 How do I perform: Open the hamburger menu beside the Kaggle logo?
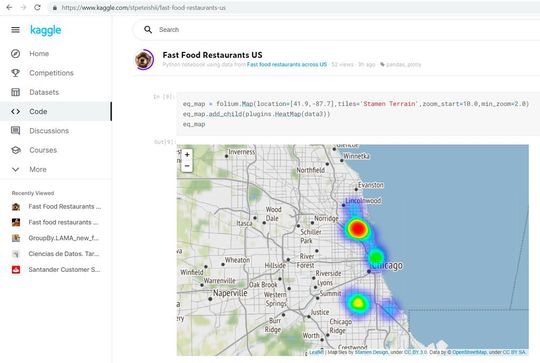(x=15, y=30)
